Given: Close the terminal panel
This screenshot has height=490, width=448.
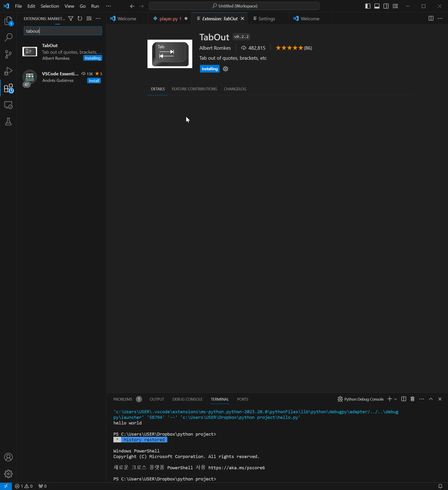Looking at the screenshot, I should point(440,399).
